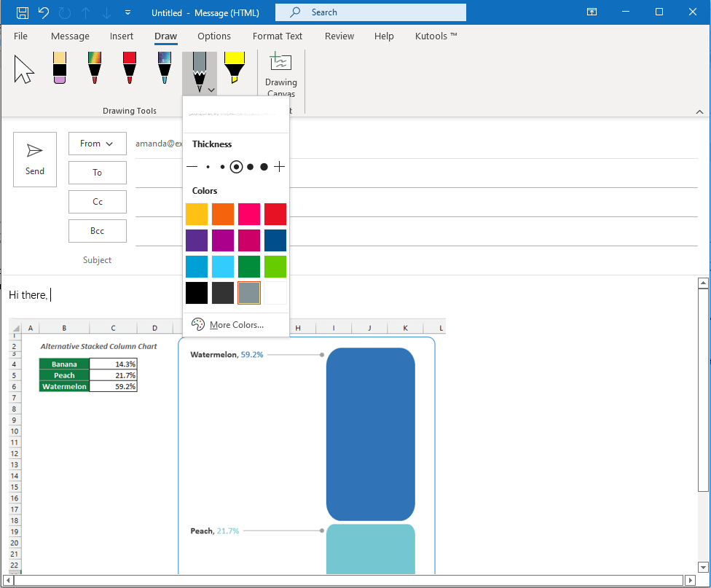Open More Colors options
This screenshot has width=711, height=588.
[x=235, y=324]
